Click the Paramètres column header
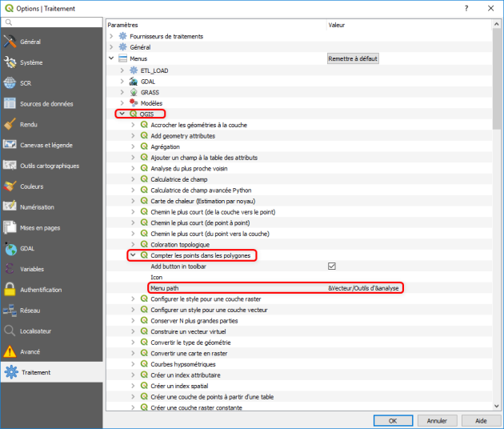504x429 pixels. [x=216, y=25]
